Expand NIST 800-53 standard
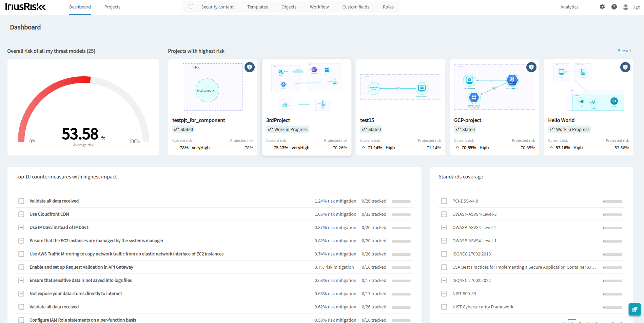Image resolution: width=644 pixels, height=323 pixels. [x=444, y=294]
